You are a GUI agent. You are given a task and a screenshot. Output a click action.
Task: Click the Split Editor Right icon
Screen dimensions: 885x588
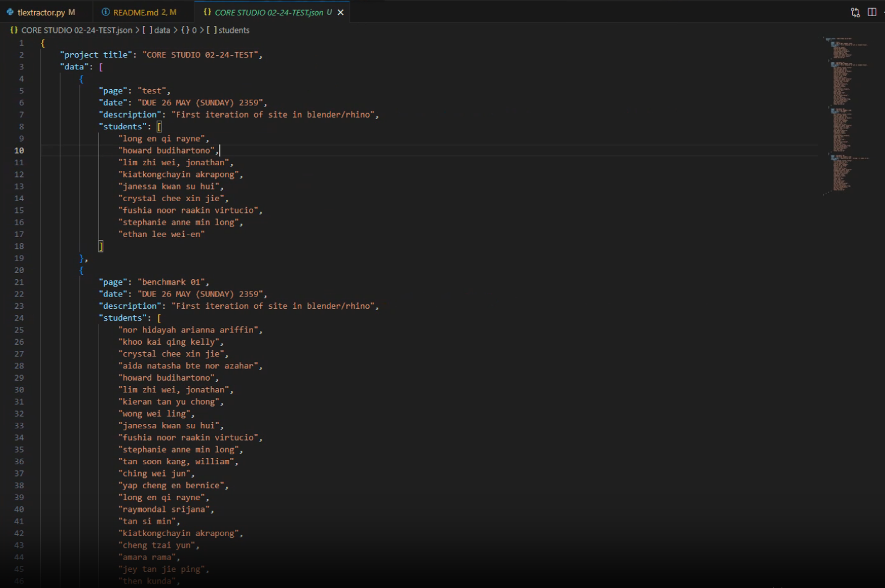point(872,12)
